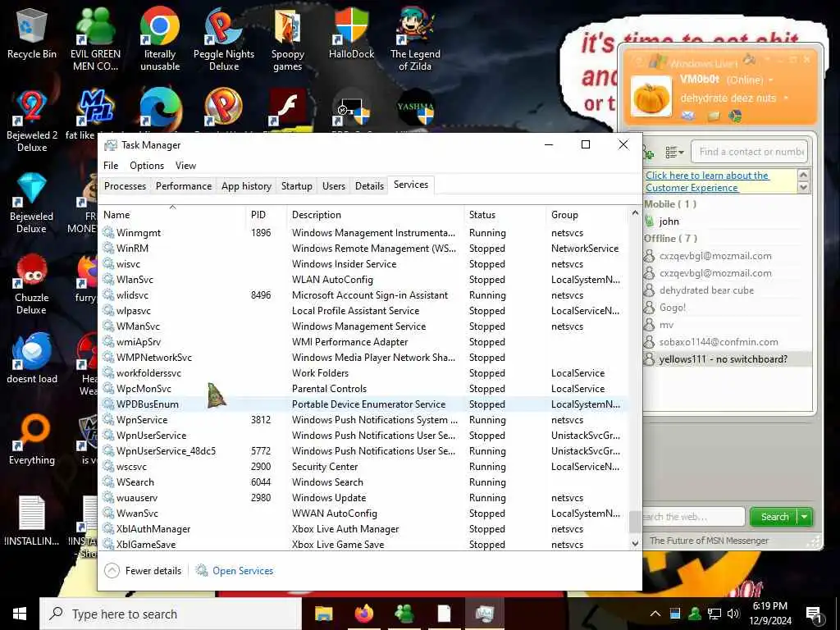The width and height of the screenshot is (840, 630).
Task: Click the MSN Today globe icon
Action: [735, 116]
